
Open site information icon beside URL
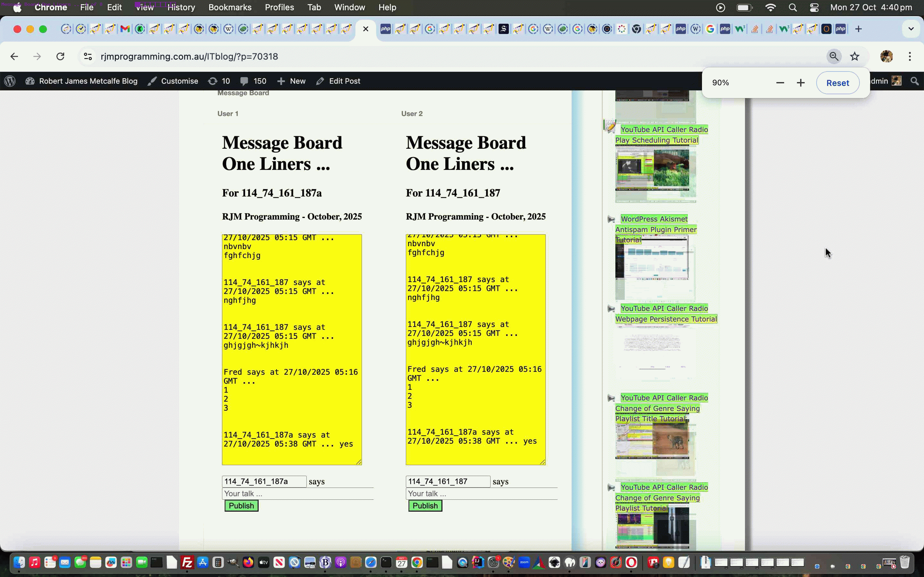click(88, 56)
